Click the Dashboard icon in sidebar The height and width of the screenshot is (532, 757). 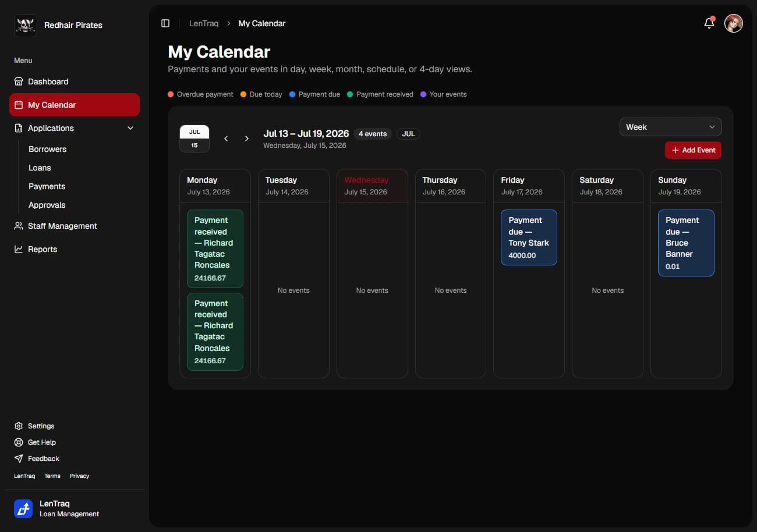(x=19, y=81)
